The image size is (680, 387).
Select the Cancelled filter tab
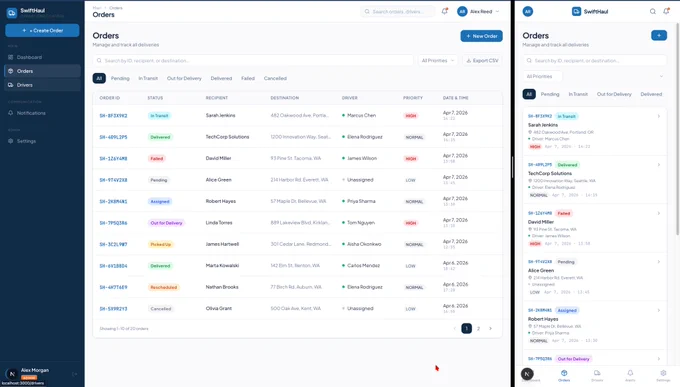click(275, 79)
